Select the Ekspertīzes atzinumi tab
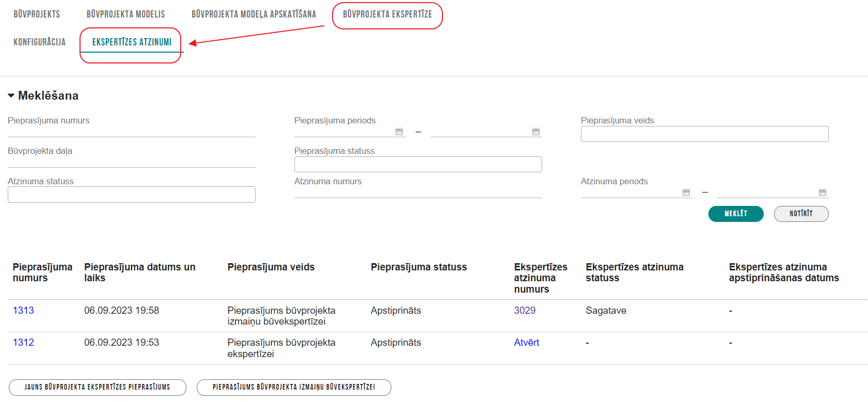868x402 pixels. click(x=132, y=42)
